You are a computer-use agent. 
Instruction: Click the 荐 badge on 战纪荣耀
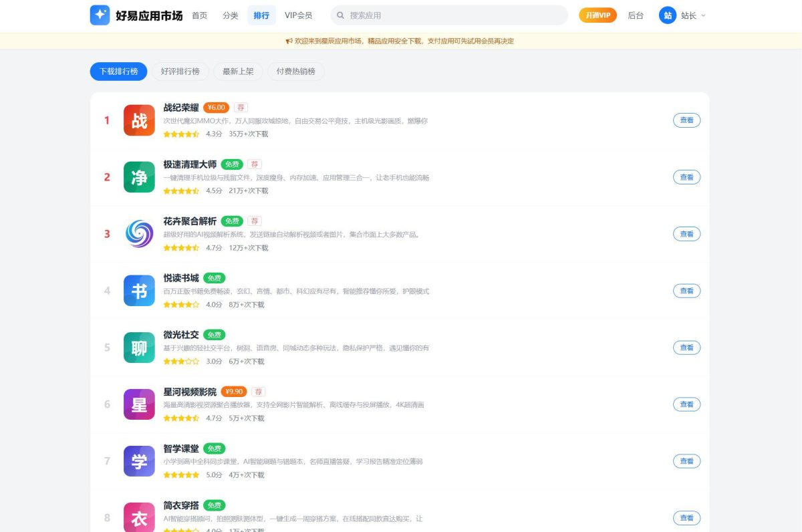(x=241, y=108)
